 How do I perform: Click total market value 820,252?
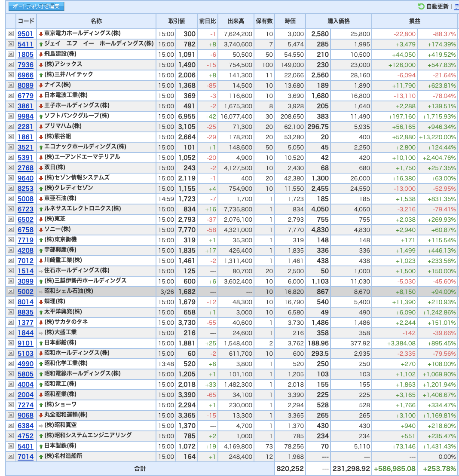coord(290,469)
